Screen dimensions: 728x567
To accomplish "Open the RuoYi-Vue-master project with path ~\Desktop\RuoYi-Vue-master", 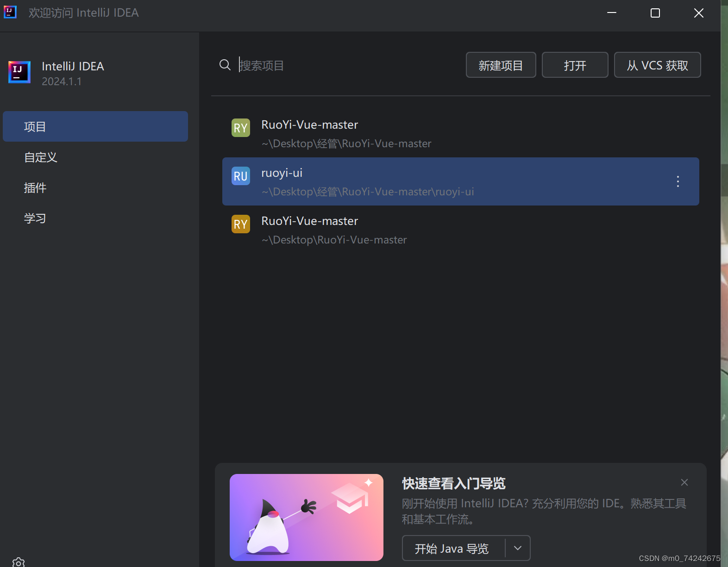I will tap(461, 230).
